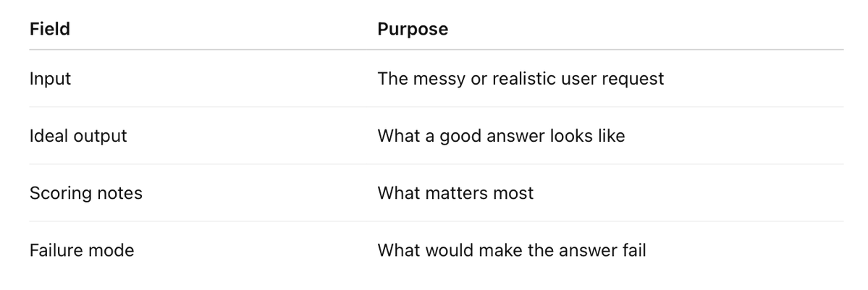Select the Input field cell
This screenshot has width=868, height=290.
[51, 79]
